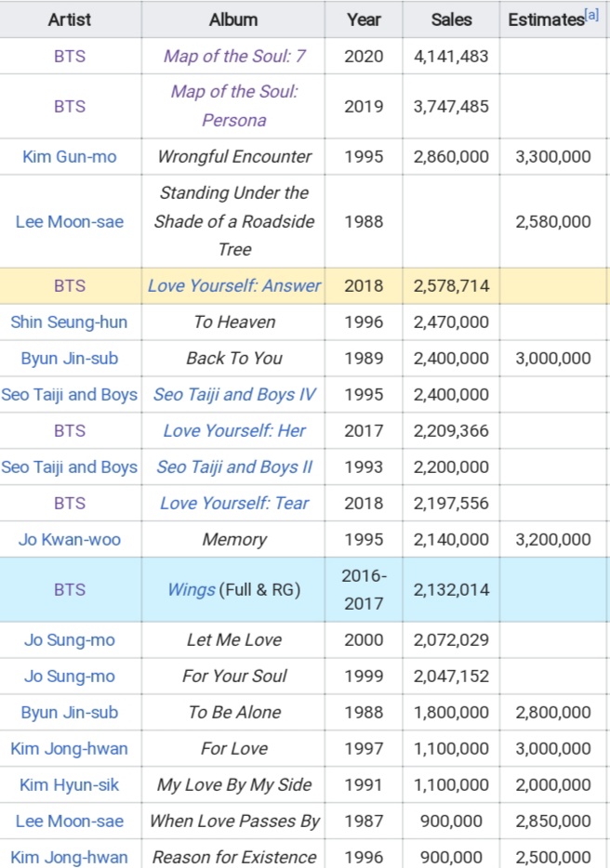Viewport: 610px width, 868px height.
Task: Click Jo Sung-mo beside Let Me Love
Action: point(69,640)
